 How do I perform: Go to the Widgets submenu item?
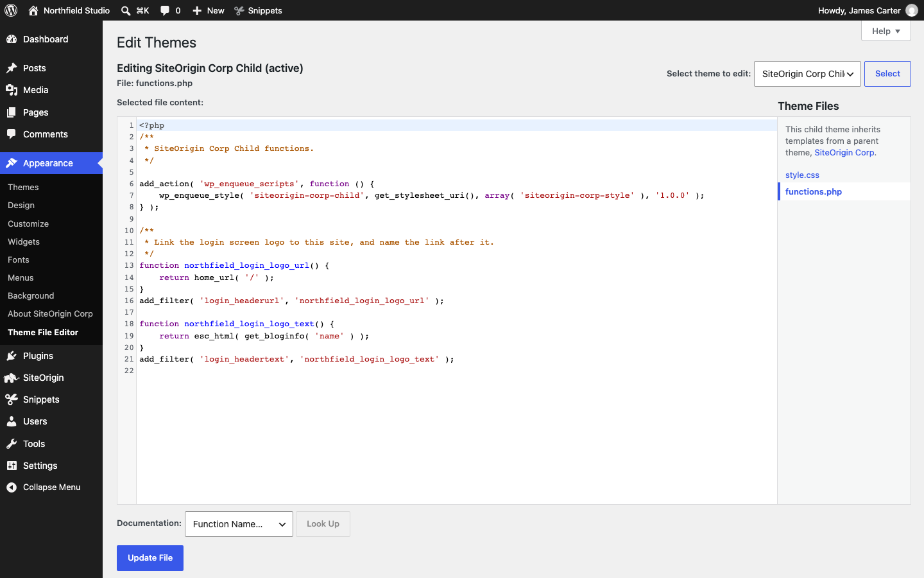pos(24,241)
